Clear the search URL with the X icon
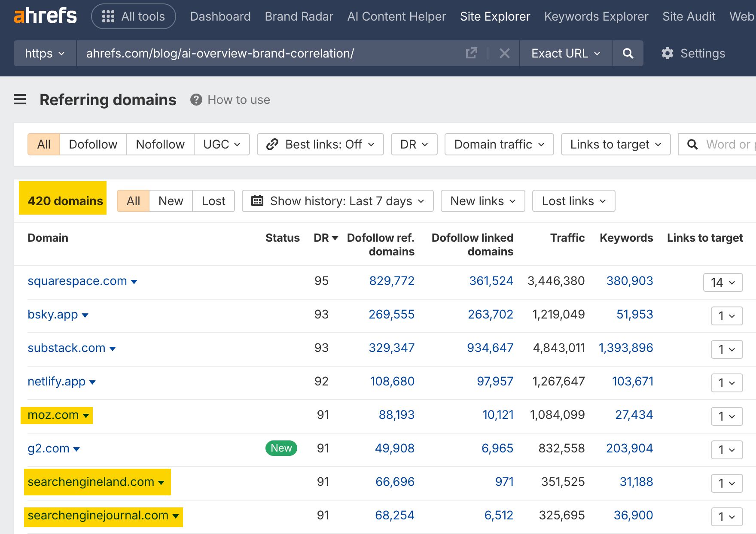 (504, 53)
